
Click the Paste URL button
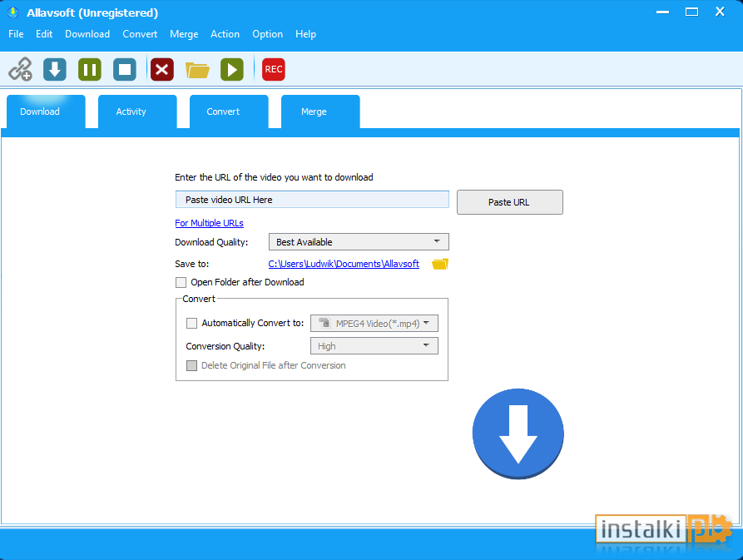pos(510,202)
